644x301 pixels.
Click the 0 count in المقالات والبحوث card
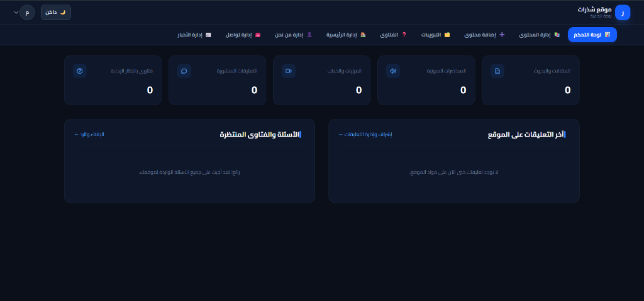point(568,91)
